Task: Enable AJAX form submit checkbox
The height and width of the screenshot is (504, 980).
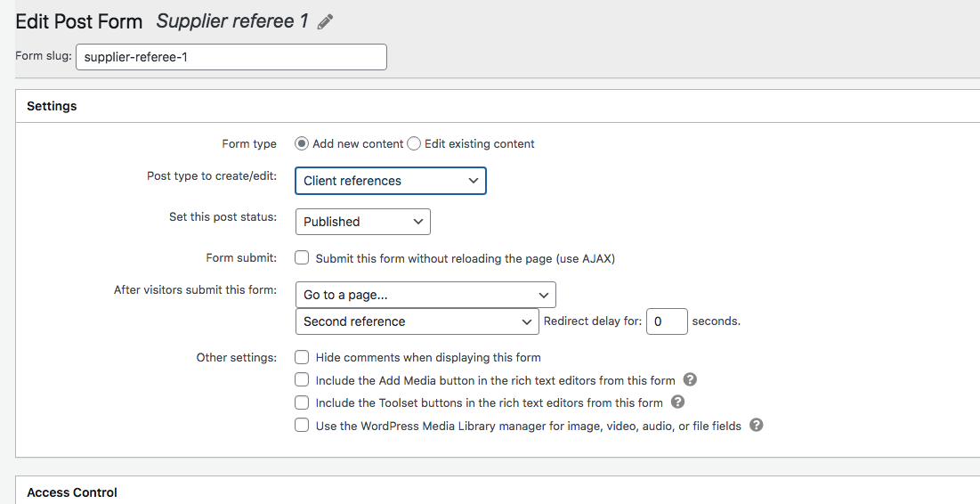Action: point(302,257)
